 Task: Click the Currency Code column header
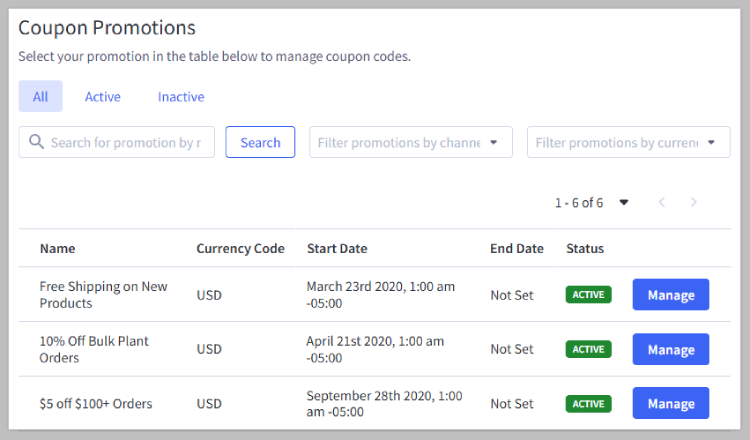pyautogui.click(x=241, y=249)
